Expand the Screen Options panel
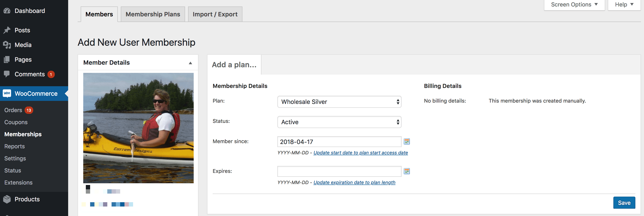Image resolution: width=644 pixels, height=216 pixels. [x=574, y=5]
